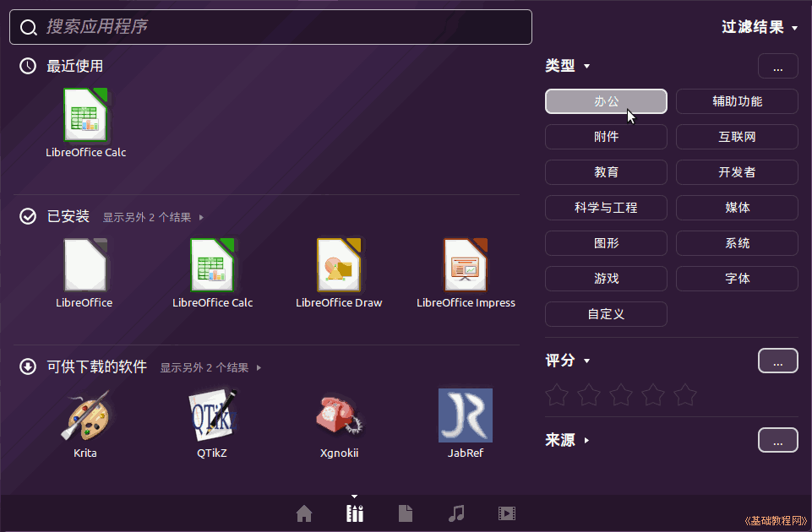Switch to the Home lens tab

pyautogui.click(x=304, y=513)
